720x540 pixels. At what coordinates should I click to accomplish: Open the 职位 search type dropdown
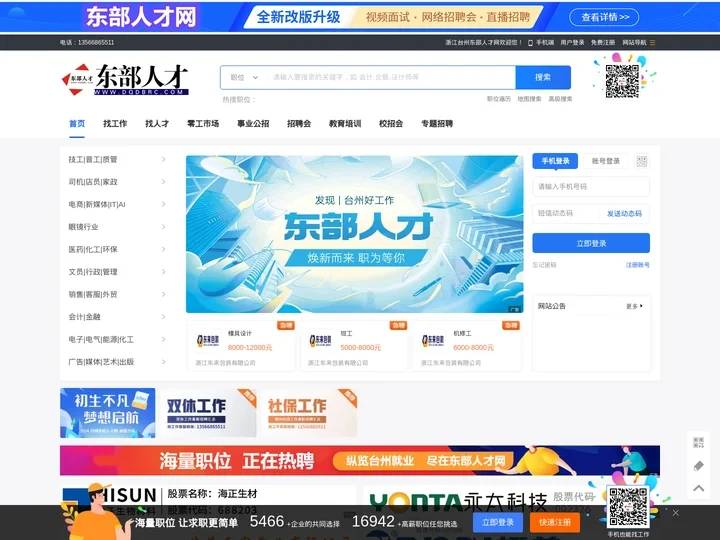(244, 78)
